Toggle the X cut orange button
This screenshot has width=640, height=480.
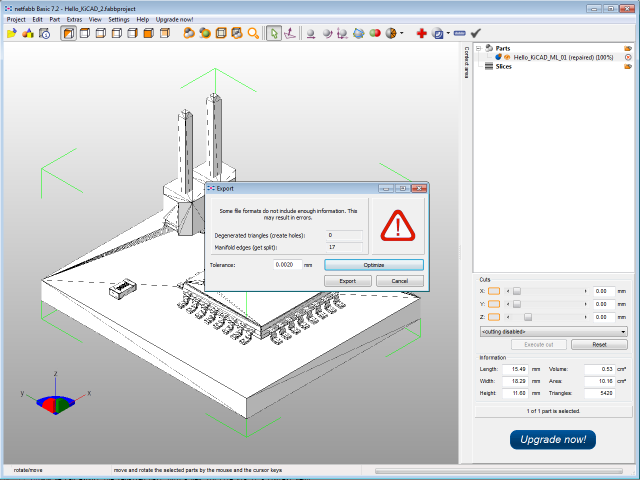point(494,291)
